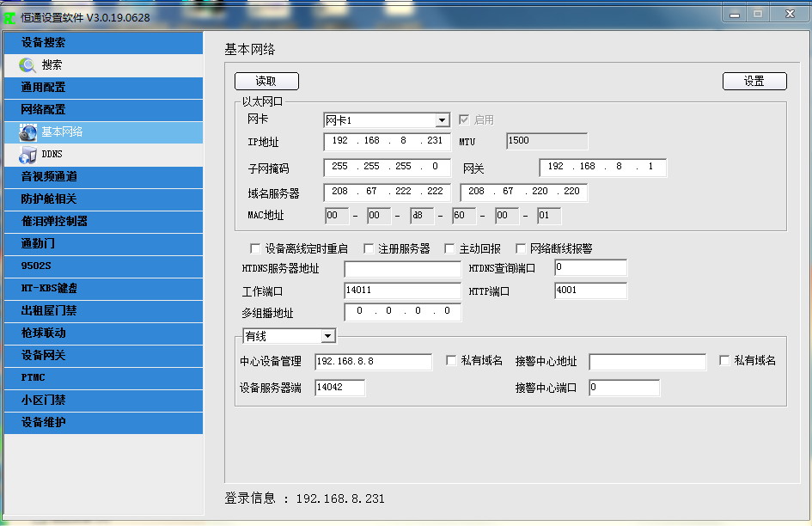Click the MAC address field showing 60
This screenshot has height=526, width=812.
click(464, 216)
